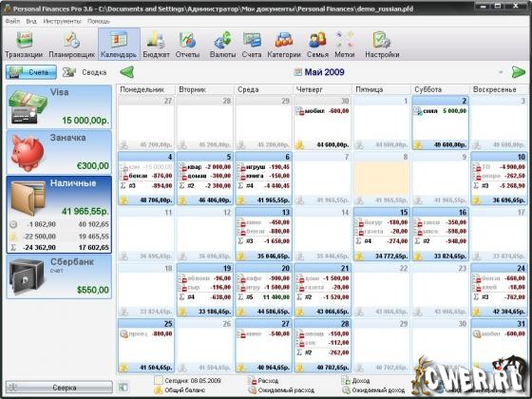This screenshot has height=399, width=532.
Task: Click the книга -150,00 entry on May 6
Action: [x=264, y=176]
